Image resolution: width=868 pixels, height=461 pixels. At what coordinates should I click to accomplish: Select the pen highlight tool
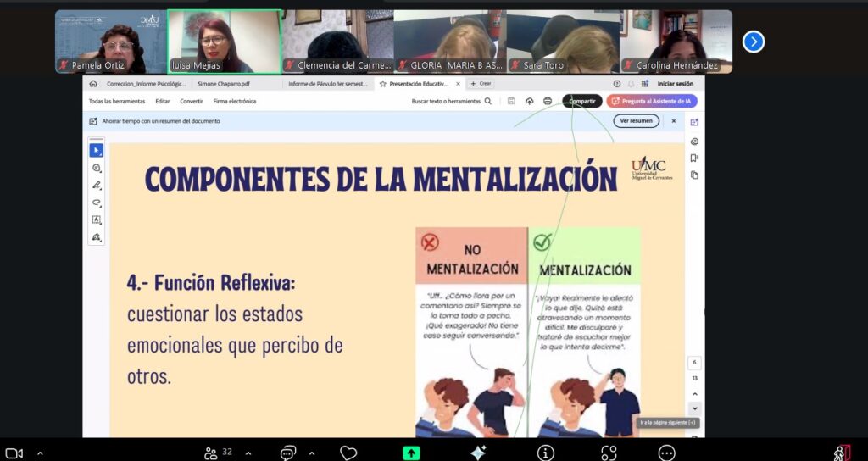(97, 185)
